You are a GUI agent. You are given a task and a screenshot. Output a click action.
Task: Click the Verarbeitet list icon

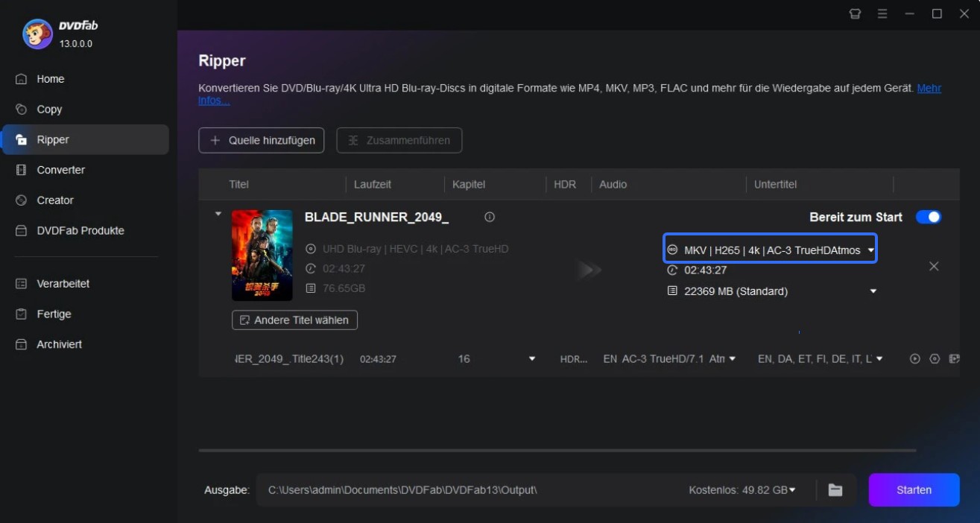tap(22, 284)
